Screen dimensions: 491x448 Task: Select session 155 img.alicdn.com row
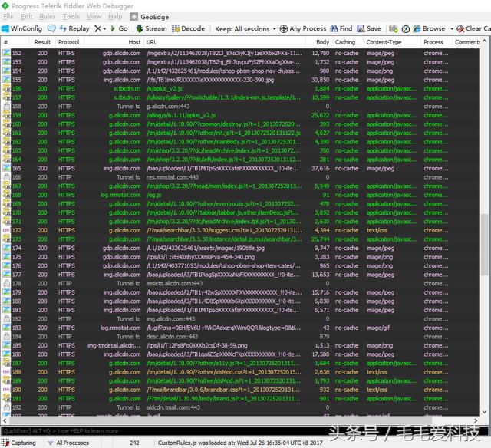(x=240, y=80)
